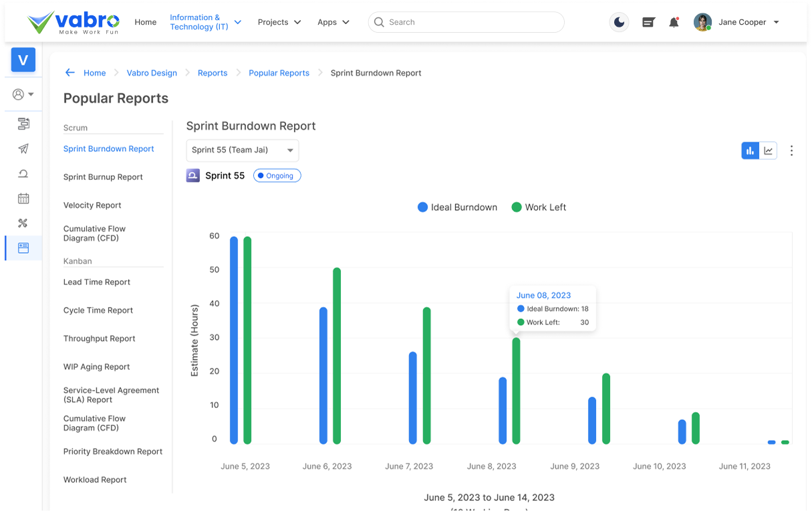Select Home in the top navigation

145,22
